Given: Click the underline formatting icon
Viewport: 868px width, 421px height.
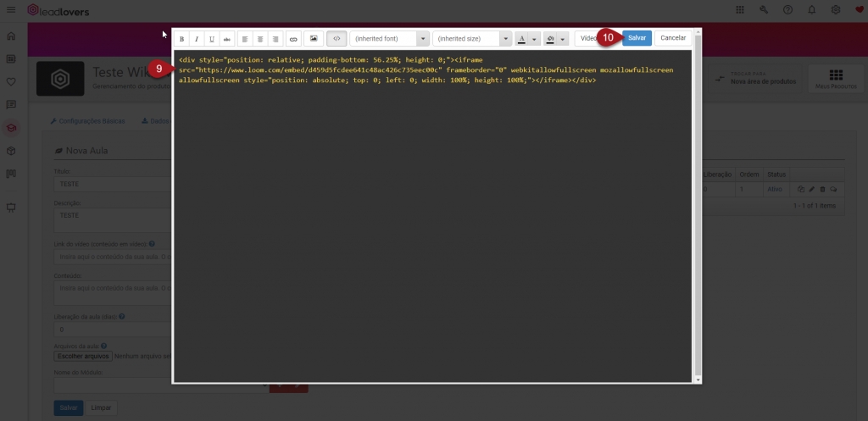Looking at the screenshot, I should (x=211, y=39).
